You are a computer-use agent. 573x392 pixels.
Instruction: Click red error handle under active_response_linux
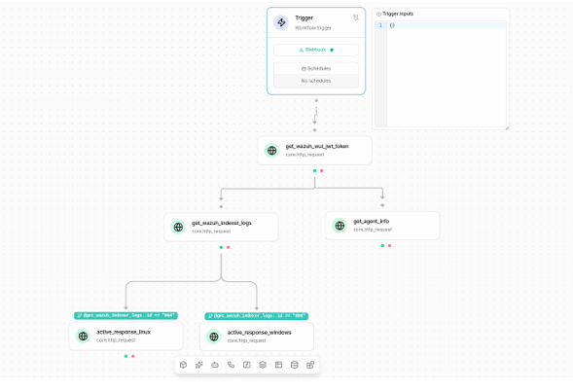coord(133,356)
